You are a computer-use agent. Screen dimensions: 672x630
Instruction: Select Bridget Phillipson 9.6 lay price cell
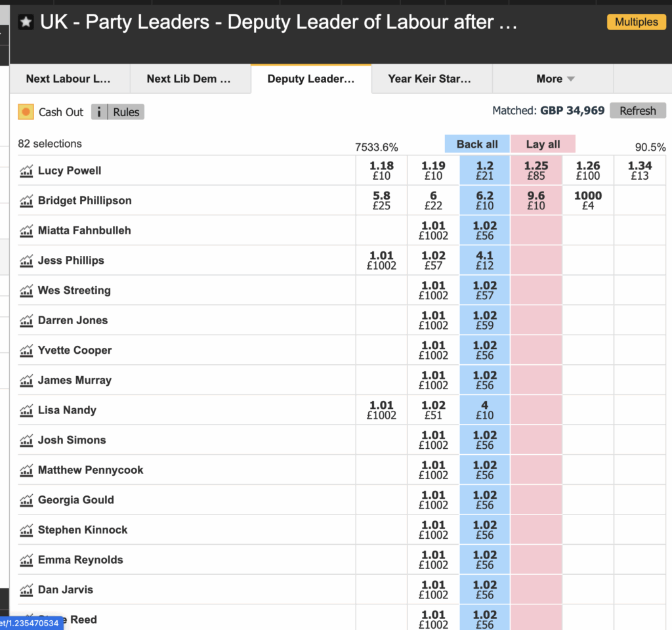536,201
